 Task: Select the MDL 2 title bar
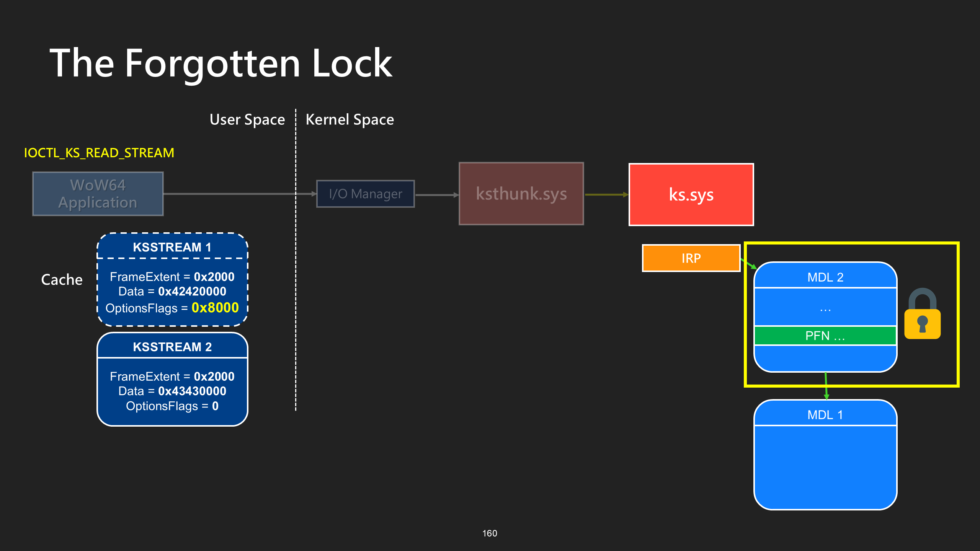click(825, 276)
